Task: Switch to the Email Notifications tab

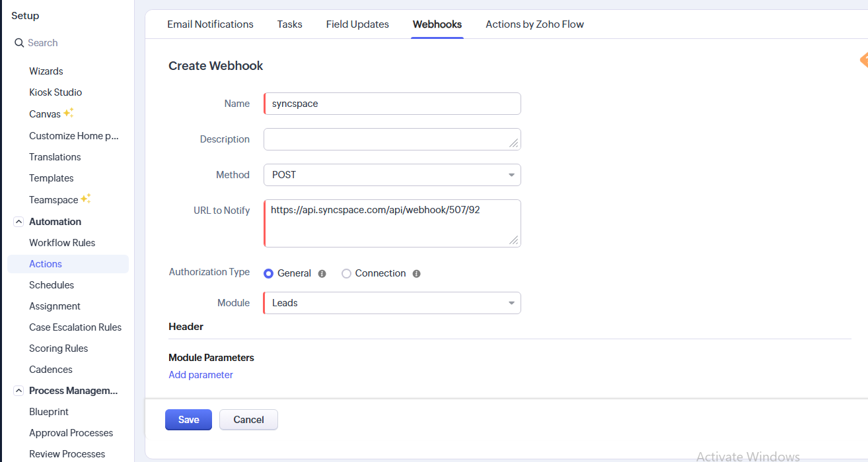Action: pos(210,24)
